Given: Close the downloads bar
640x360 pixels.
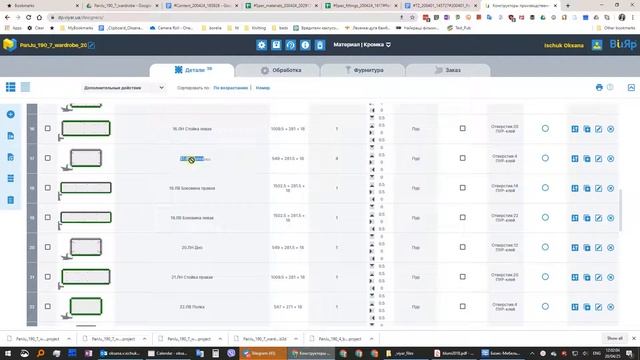Looking at the screenshot, I should 634,338.
